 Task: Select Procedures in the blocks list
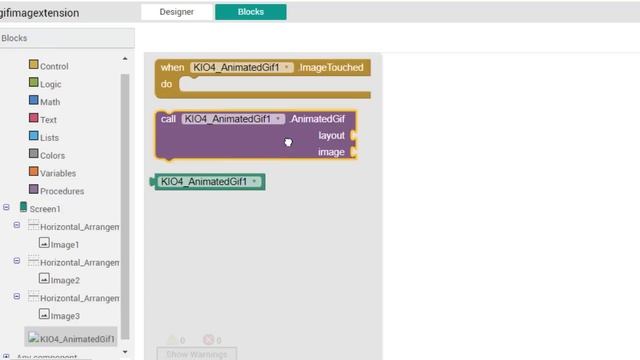[62, 191]
